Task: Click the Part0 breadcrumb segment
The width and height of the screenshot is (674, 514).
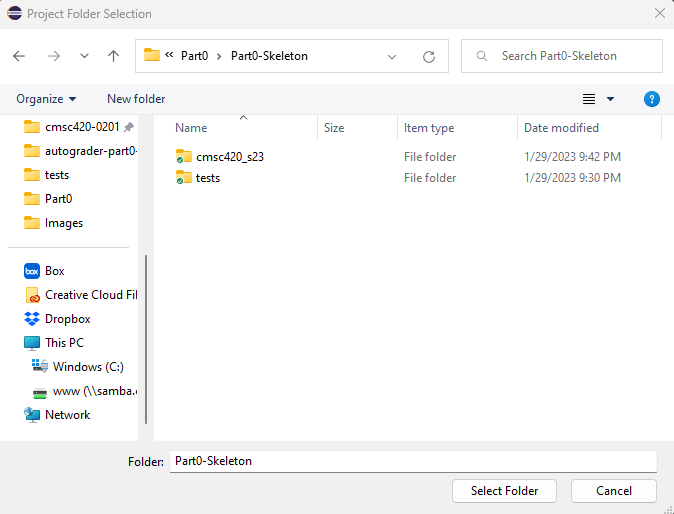Action: tap(194, 56)
